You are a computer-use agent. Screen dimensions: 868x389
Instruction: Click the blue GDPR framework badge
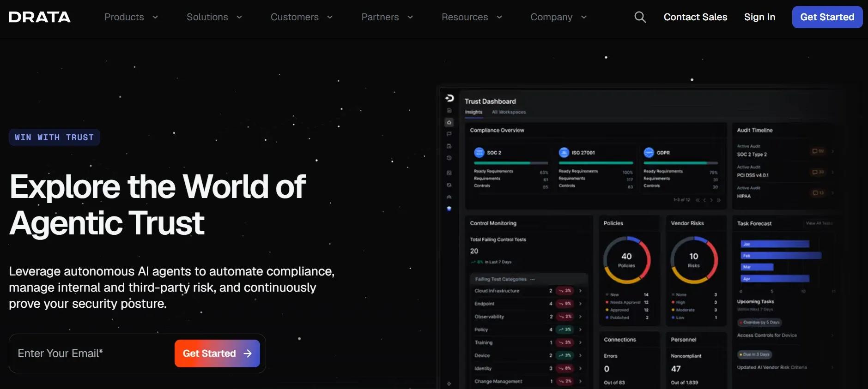point(649,152)
